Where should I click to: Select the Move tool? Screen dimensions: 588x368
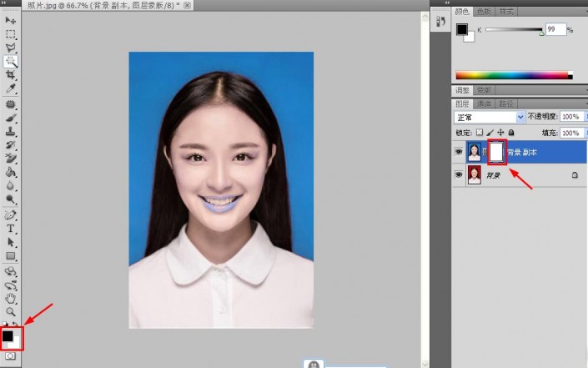tap(11, 20)
